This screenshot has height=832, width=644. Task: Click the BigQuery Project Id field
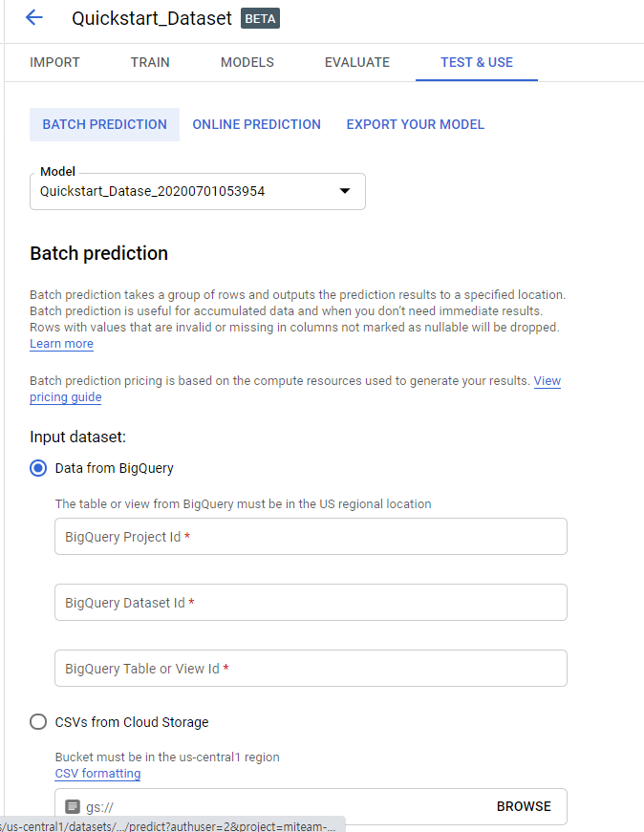[x=311, y=536]
